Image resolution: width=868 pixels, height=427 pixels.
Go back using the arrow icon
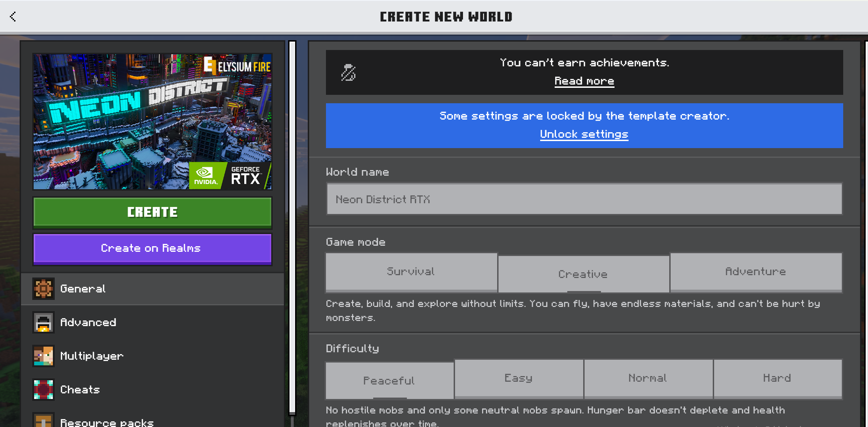[x=13, y=17]
